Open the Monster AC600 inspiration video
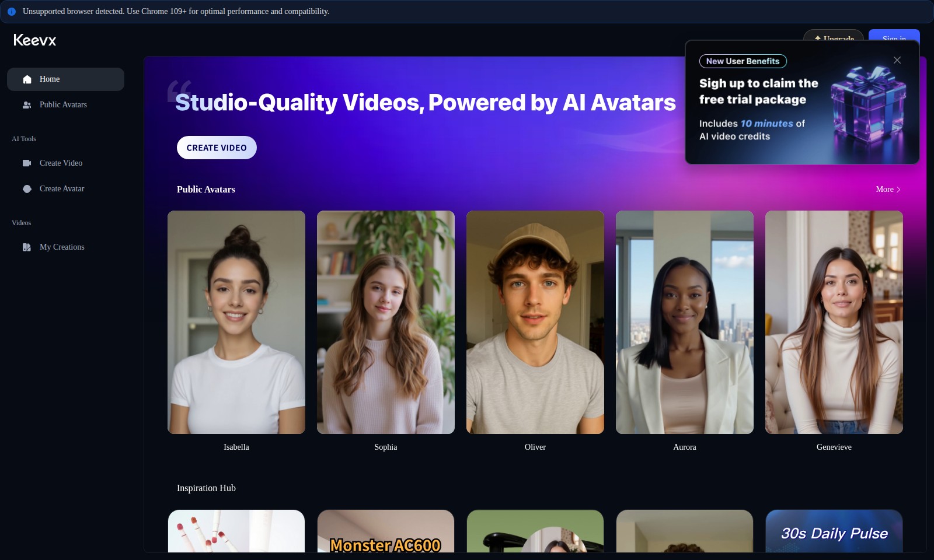The height and width of the screenshot is (560, 934). (386, 531)
